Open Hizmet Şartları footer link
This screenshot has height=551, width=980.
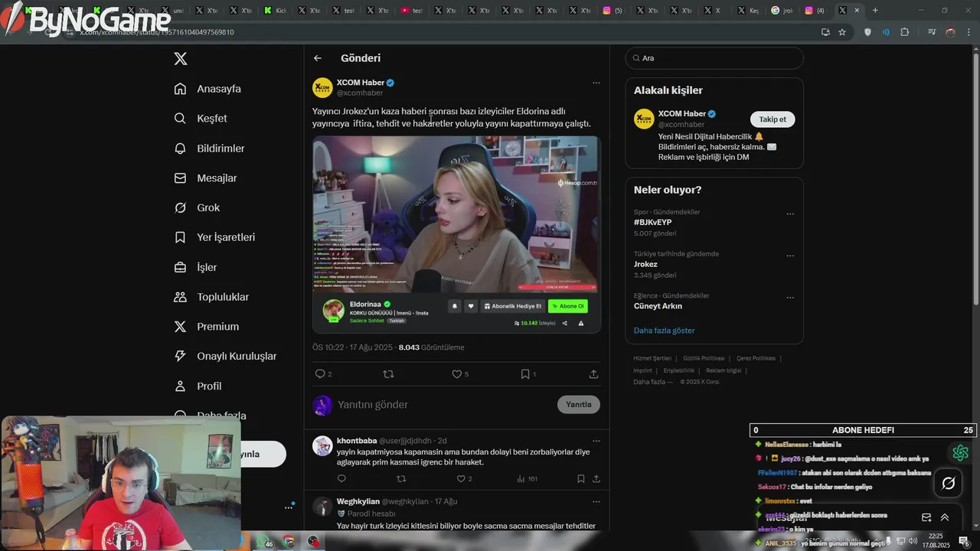652,358
